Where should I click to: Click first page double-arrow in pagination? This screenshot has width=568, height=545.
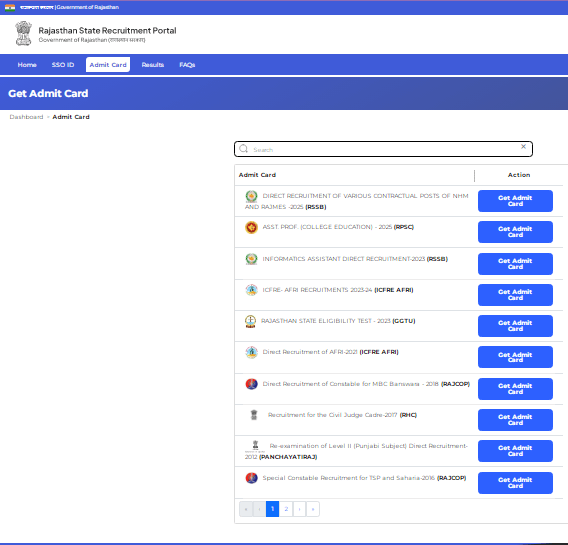(246, 509)
